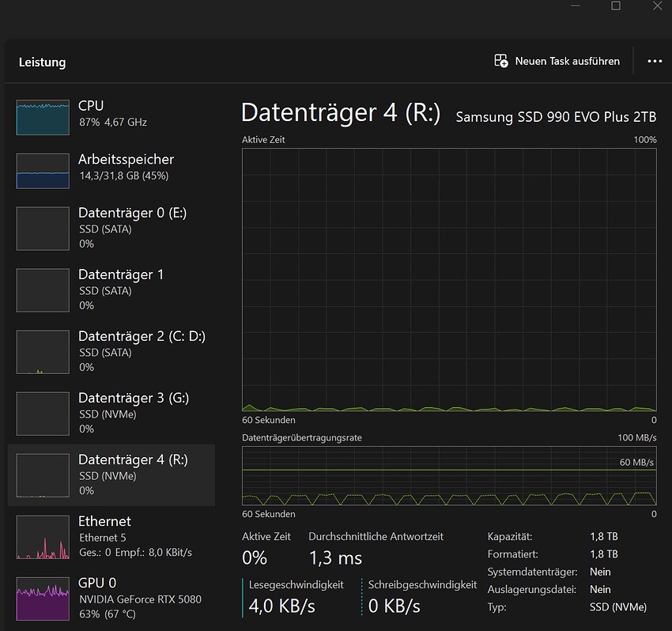
Task: Select Arbeitsspeicher memory graph thumbnail
Action: point(43,171)
